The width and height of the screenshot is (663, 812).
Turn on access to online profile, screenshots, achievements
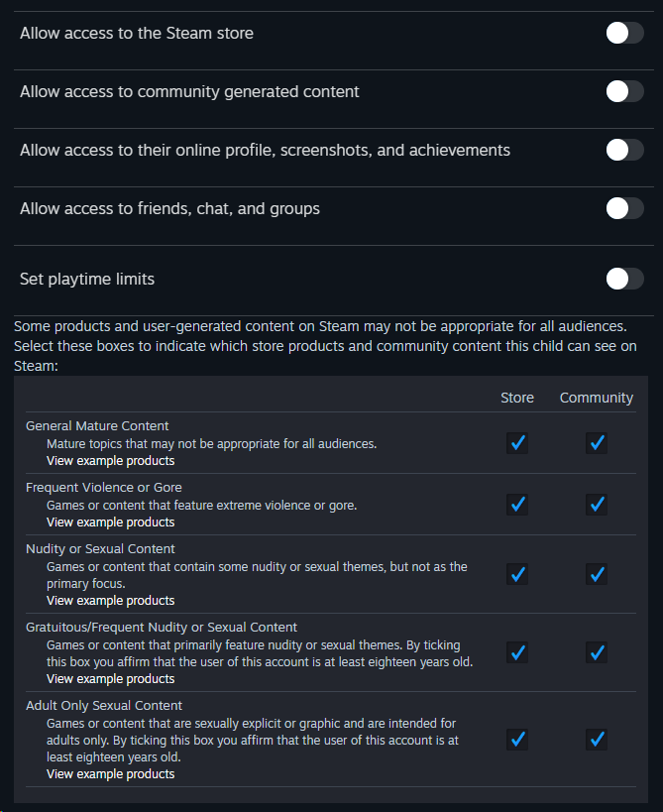(x=624, y=151)
